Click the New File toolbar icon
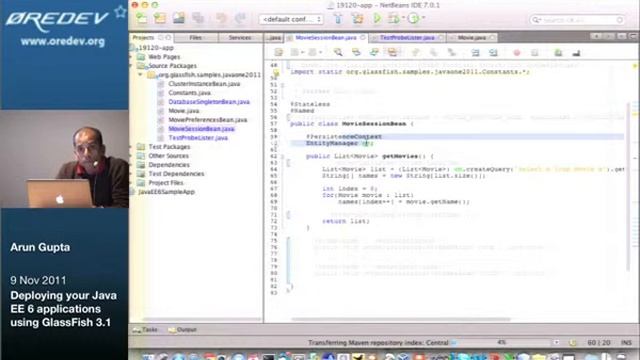The width and height of the screenshot is (640, 360). 142,18
